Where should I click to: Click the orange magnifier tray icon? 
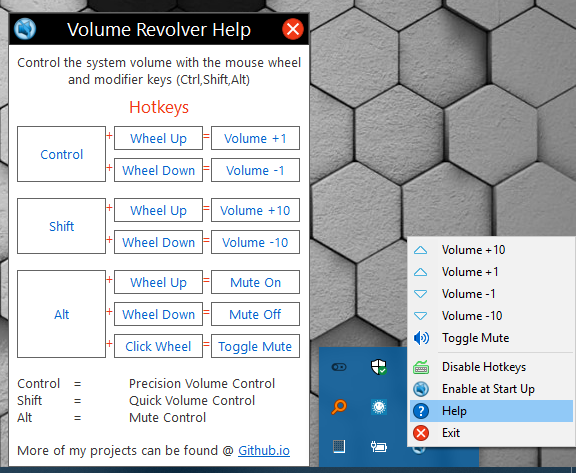point(339,407)
